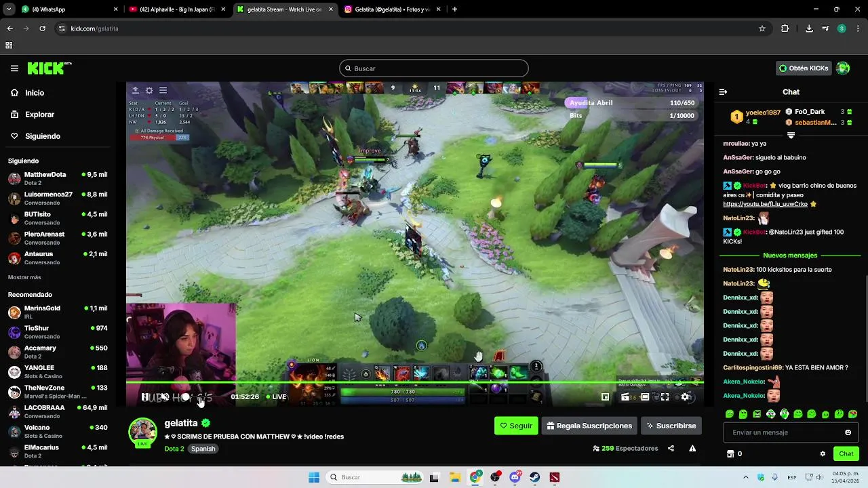This screenshot has width=868, height=488.
Task: Click yoeleo1987 in gift leaderboard
Action: [763, 113]
